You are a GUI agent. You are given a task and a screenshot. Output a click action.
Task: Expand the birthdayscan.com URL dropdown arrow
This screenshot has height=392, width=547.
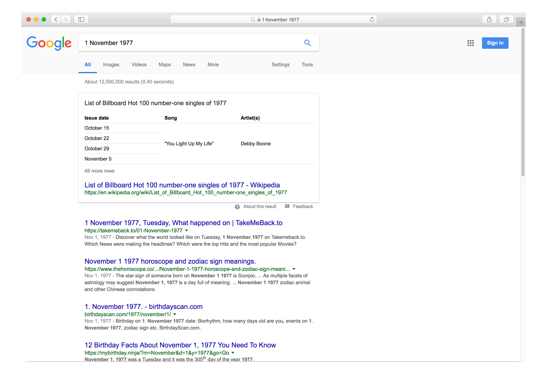(175, 314)
